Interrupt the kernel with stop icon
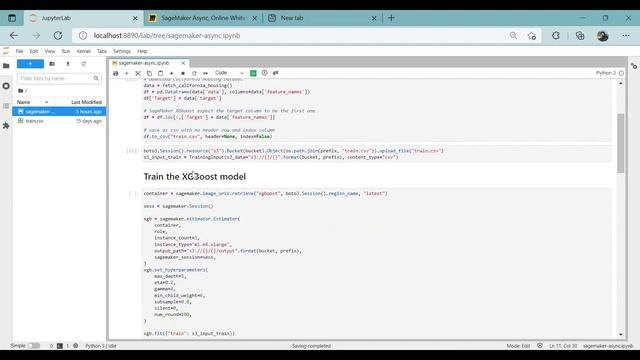Image resolution: width=640 pixels, height=360 pixels. point(183,73)
